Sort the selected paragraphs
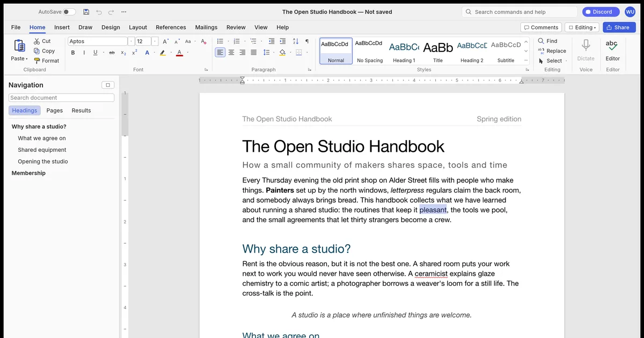This screenshot has width=644, height=338. [296, 41]
